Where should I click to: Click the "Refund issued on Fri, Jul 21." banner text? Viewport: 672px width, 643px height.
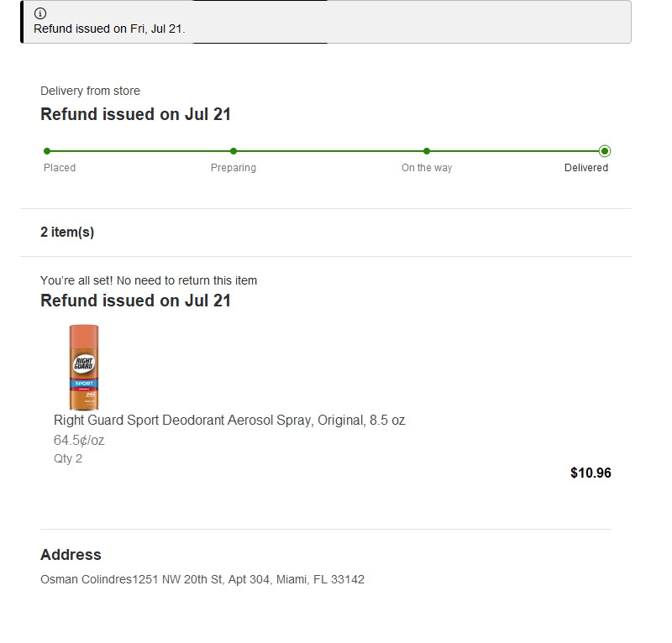point(109,29)
